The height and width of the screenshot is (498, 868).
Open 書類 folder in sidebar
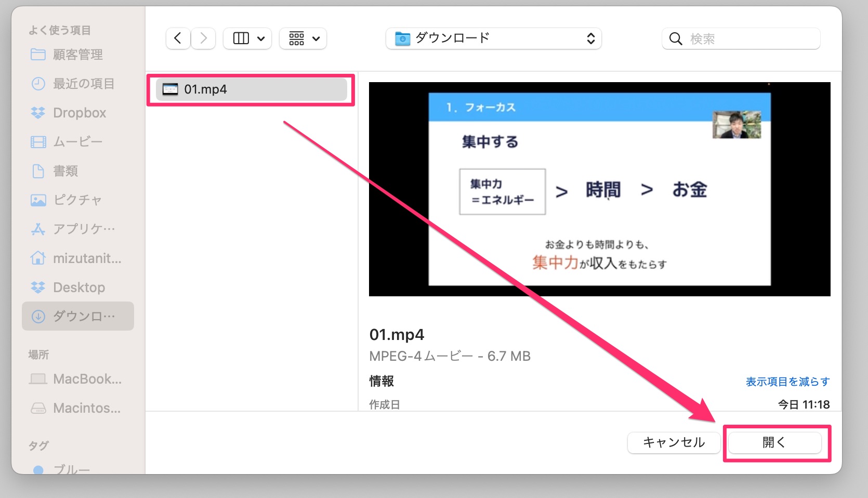click(x=65, y=171)
